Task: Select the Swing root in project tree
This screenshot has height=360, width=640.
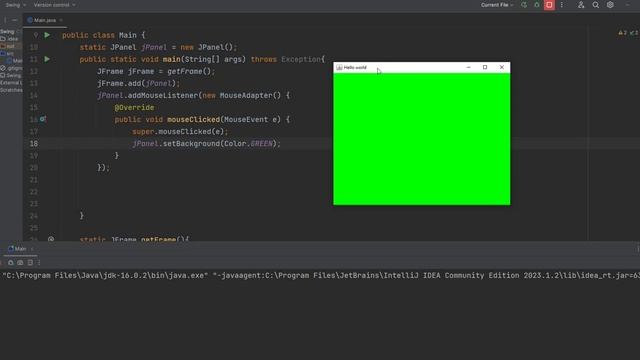Action: (x=7, y=31)
